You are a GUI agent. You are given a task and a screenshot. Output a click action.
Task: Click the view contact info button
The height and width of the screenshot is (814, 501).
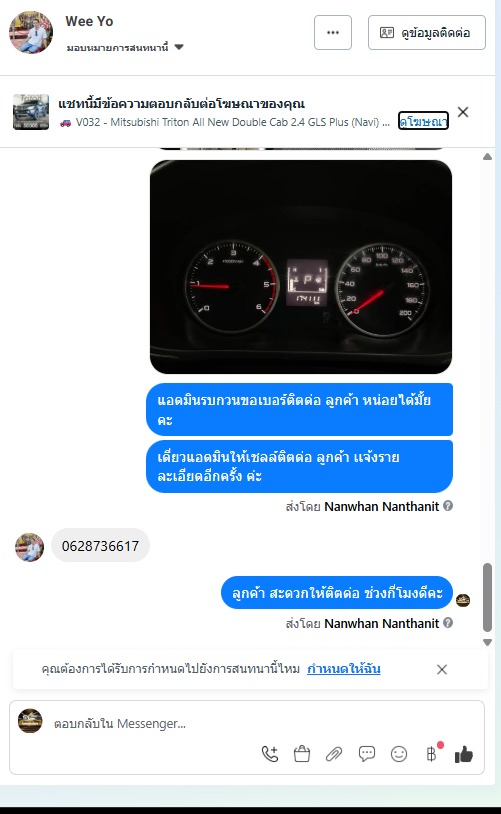tap(427, 33)
